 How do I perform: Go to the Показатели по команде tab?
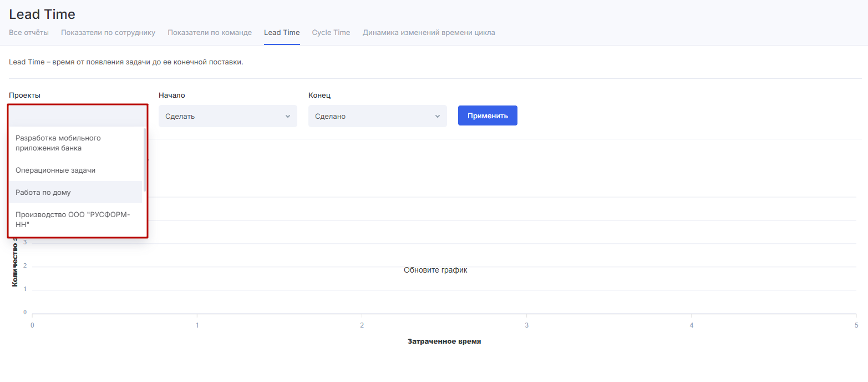[210, 33]
